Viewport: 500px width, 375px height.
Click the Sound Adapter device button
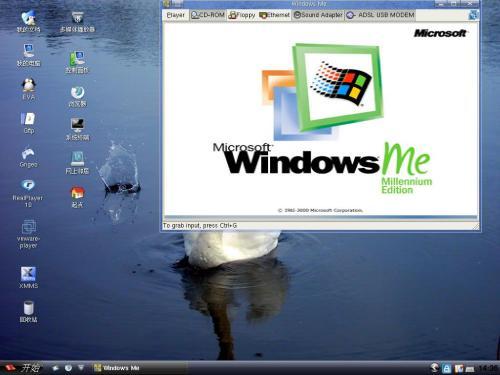(318, 15)
